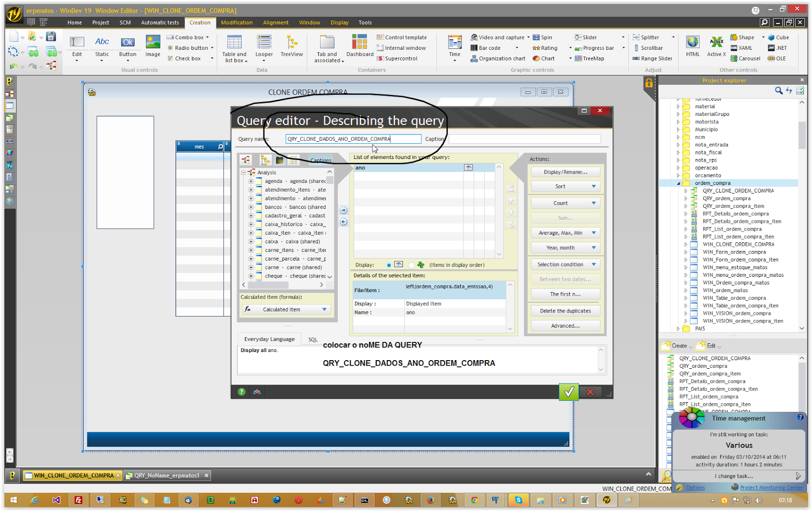The height and width of the screenshot is (511, 812).
Task: Insert a Static control
Action: 102,46
